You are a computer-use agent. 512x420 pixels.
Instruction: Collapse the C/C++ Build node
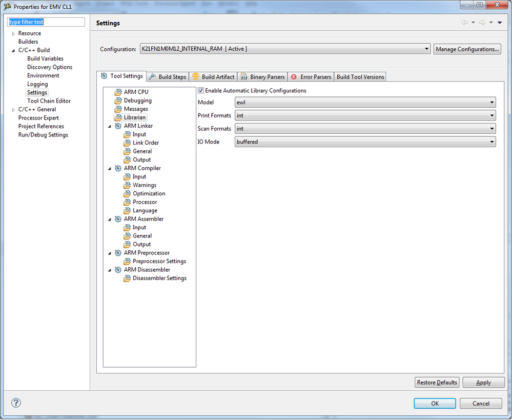pyautogui.click(x=13, y=51)
